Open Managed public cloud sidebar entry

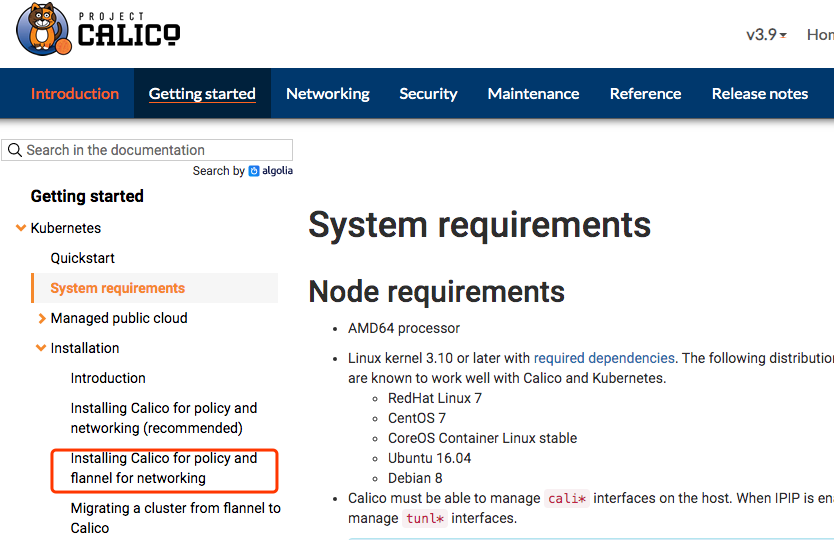pyautogui.click(x=119, y=318)
